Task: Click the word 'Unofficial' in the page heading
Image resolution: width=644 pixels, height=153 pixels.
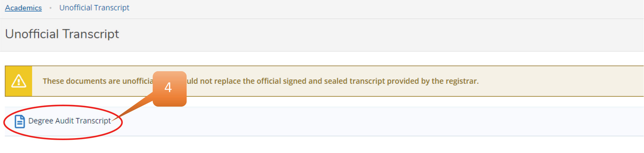Action: [32, 34]
